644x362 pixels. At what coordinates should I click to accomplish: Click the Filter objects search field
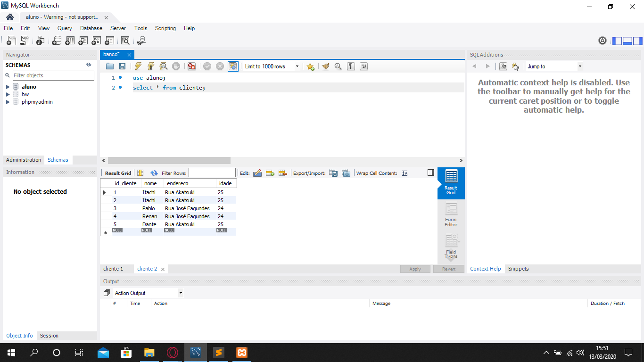point(53,75)
